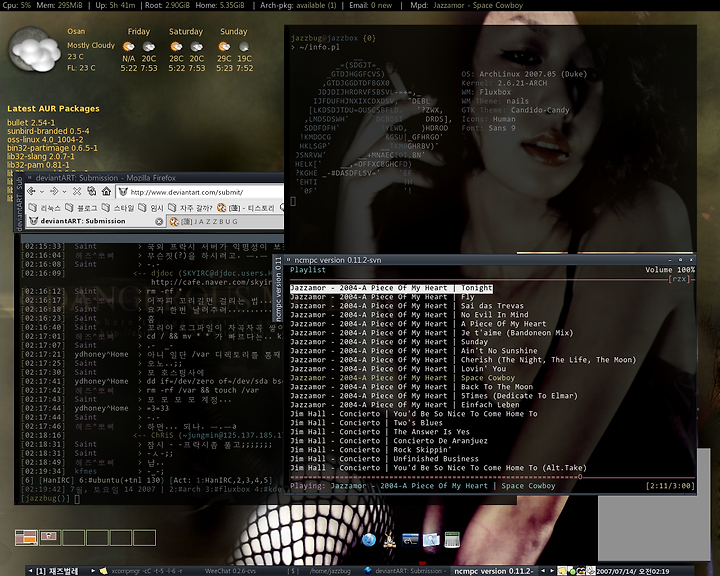Click the previous-window arrow left of the system tray
The height and width of the screenshot is (576, 720).
point(542,571)
